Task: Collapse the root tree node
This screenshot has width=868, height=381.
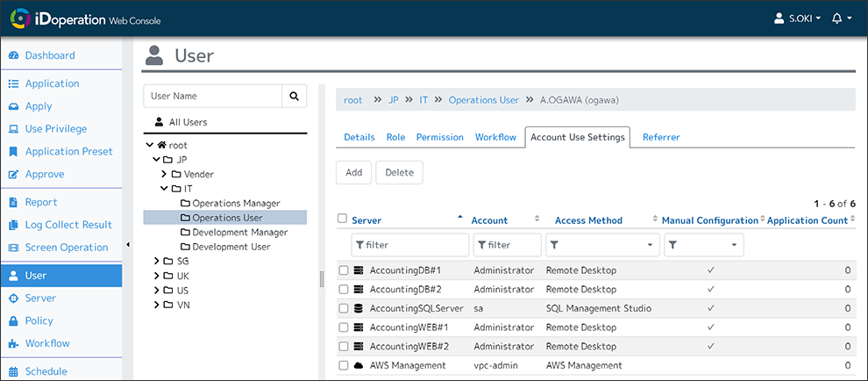Action: (x=149, y=146)
